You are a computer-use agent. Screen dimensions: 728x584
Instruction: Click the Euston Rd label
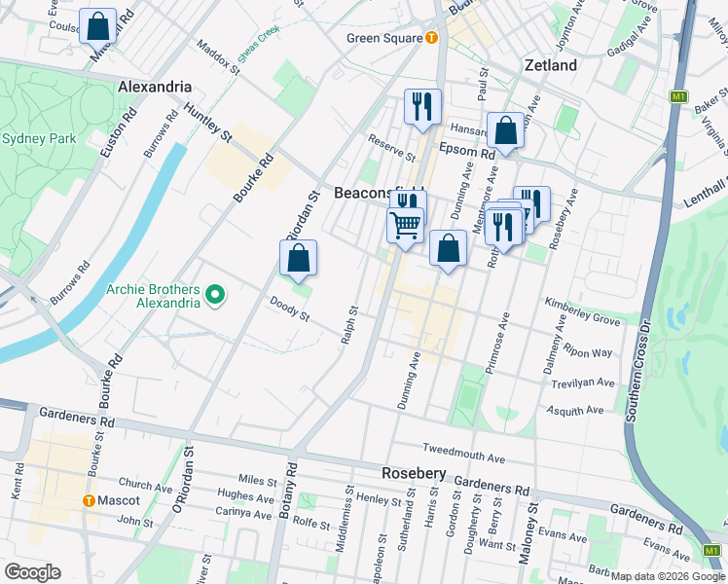point(119,132)
